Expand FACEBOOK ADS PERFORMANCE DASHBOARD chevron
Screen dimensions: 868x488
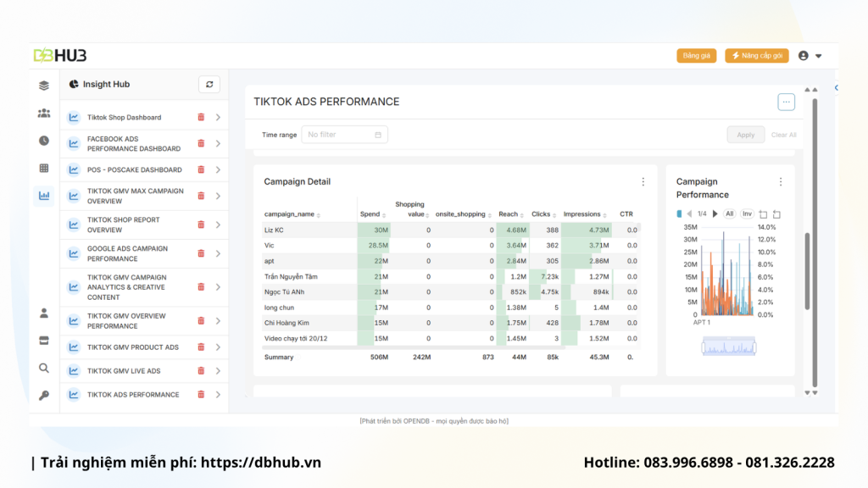pyautogui.click(x=218, y=144)
